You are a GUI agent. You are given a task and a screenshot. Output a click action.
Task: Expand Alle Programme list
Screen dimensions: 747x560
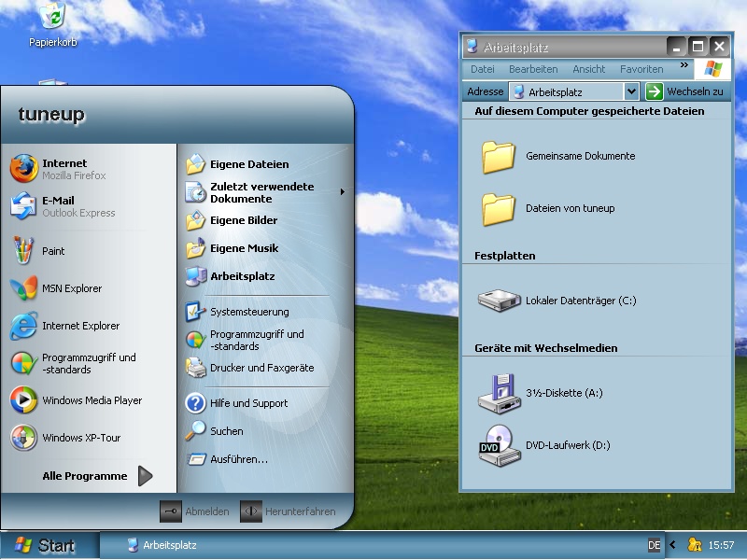[93, 476]
